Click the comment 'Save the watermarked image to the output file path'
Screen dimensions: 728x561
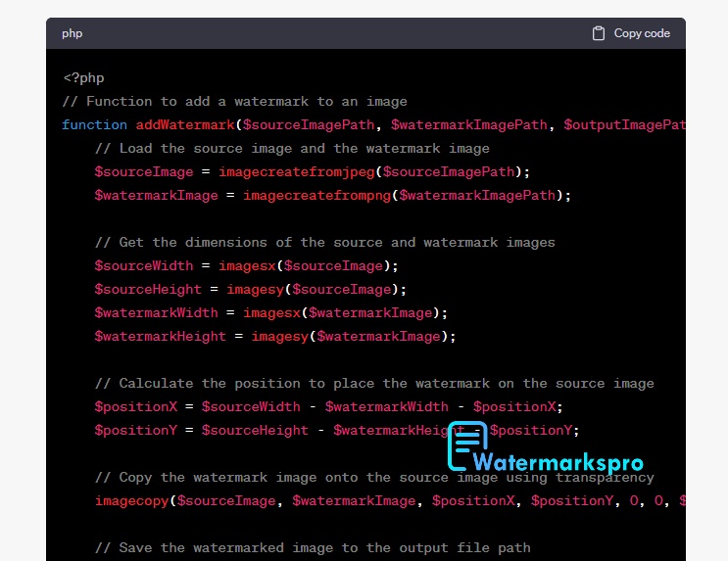pos(313,548)
